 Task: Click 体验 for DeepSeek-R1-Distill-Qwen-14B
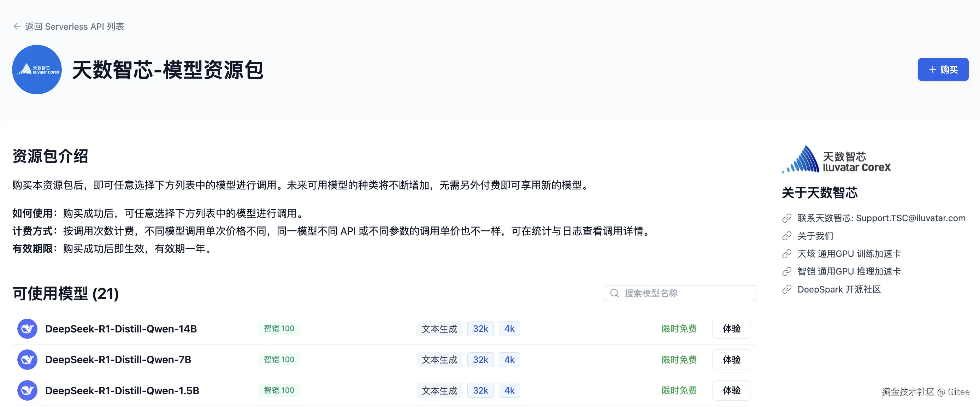coord(731,329)
